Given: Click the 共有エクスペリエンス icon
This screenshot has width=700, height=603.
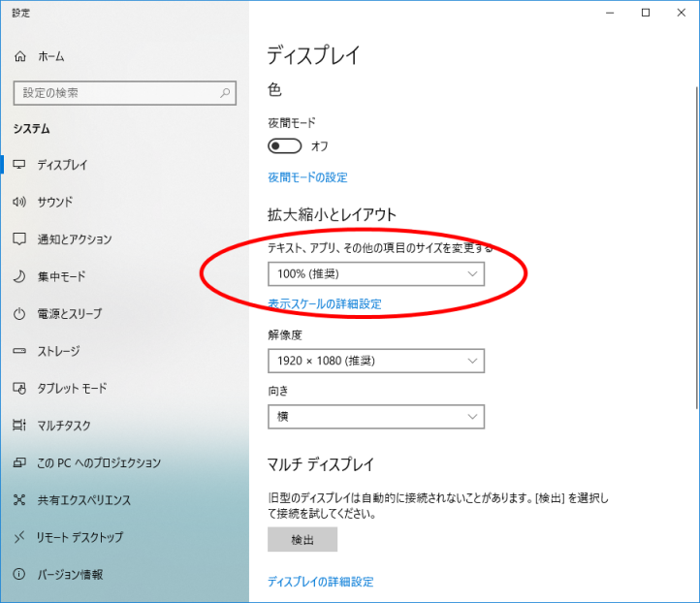Looking at the screenshot, I should tap(19, 500).
